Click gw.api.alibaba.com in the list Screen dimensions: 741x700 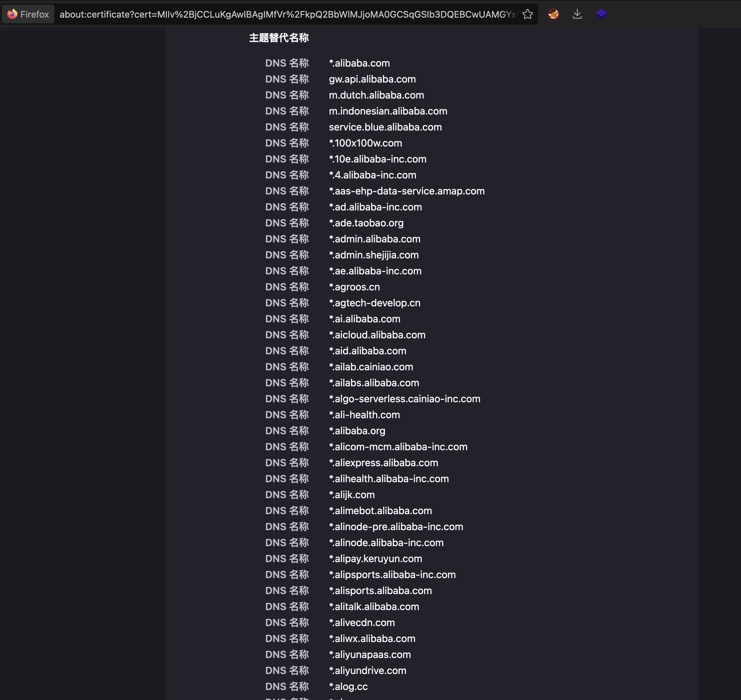(372, 79)
